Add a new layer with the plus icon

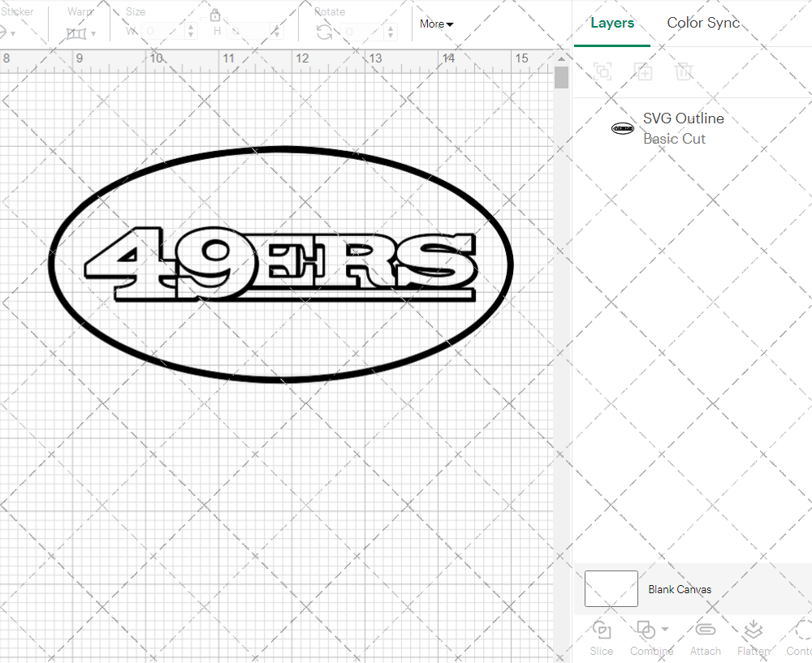click(x=644, y=71)
